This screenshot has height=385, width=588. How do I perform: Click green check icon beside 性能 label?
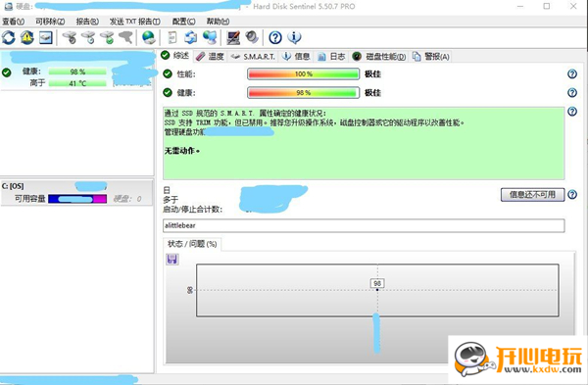[x=168, y=73]
